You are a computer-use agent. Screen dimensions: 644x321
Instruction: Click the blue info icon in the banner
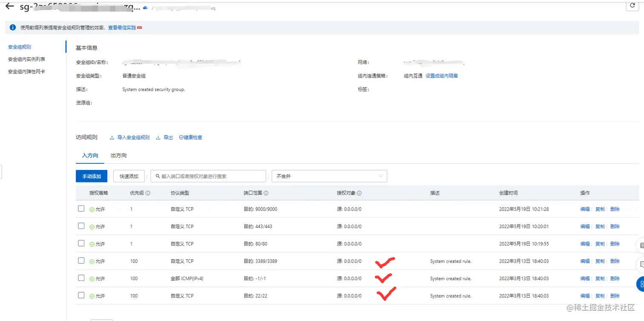pos(13,28)
